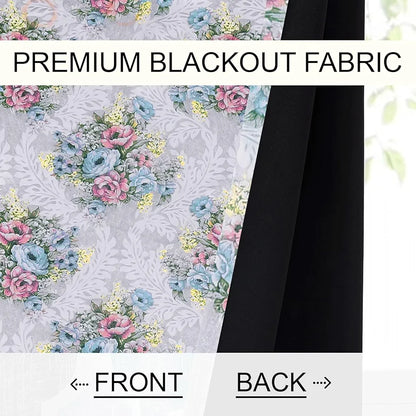416x416 pixels.
Task: Click the pink roses below the banner's center
Action: click(232, 98)
